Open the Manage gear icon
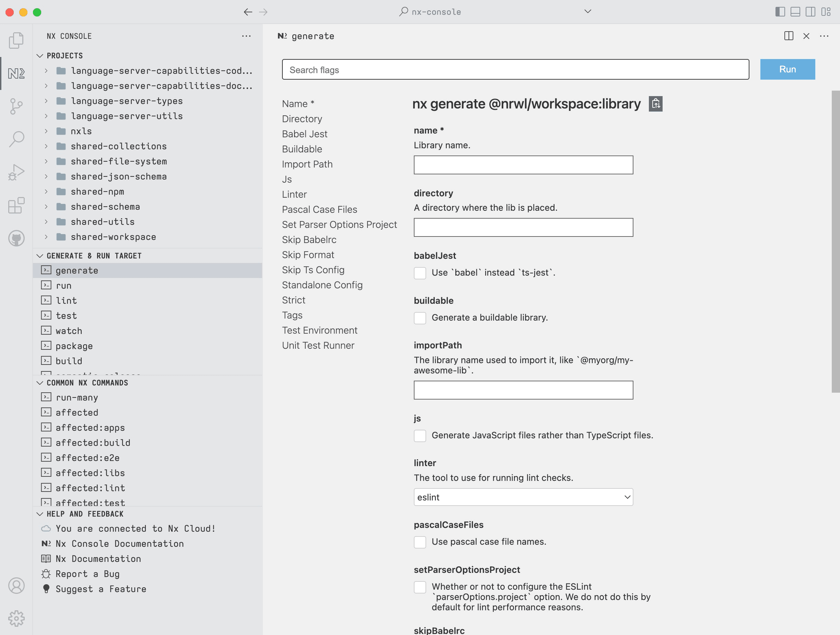Viewport: 840px width, 635px height. (16, 619)
